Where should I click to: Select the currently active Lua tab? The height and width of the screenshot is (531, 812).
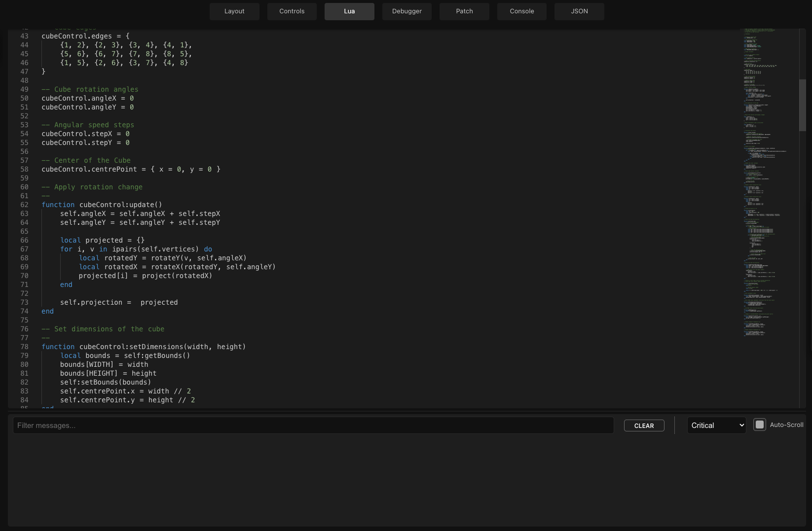coord(349,11)
